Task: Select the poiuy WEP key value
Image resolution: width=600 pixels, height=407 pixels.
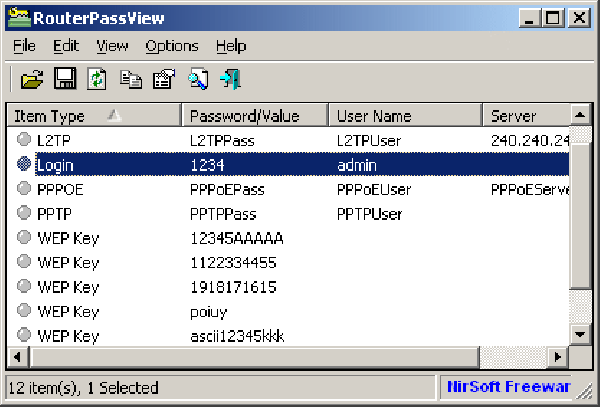Action: click(209, 312)
